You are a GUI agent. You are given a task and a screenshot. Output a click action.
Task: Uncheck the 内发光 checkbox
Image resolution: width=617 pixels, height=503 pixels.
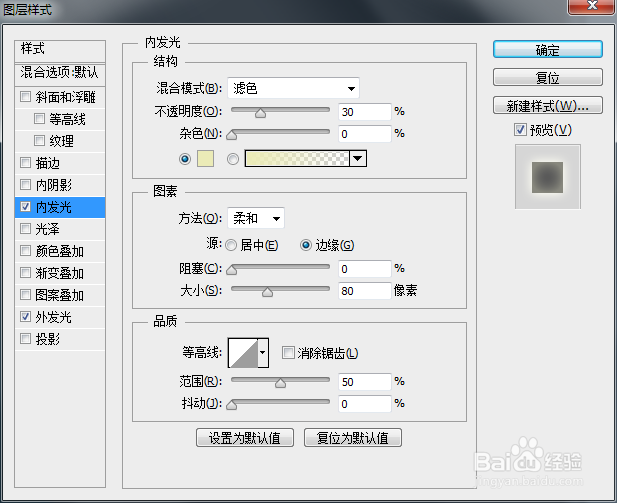pos(26,207)
